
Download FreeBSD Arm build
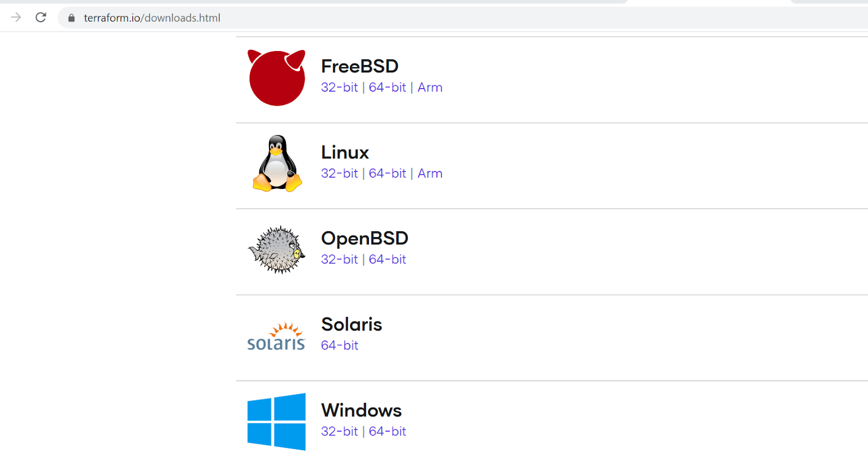pyautogui.click(x=430, y=87)
